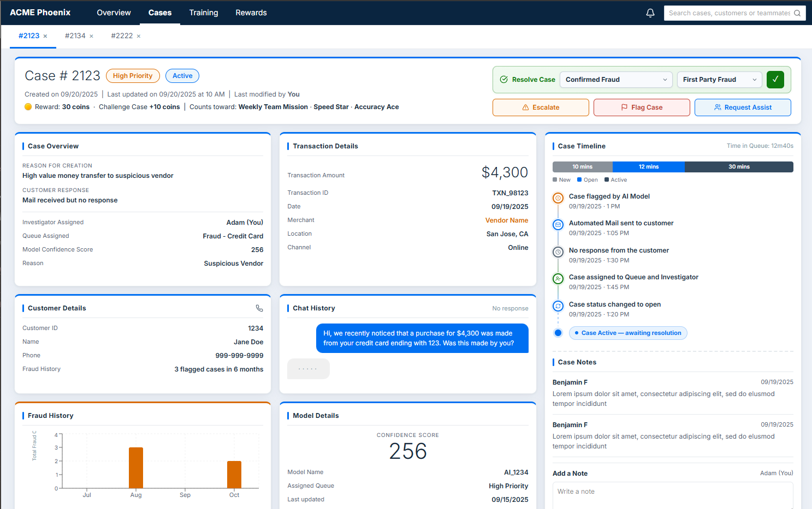Open the Confirmed Fraud dropdown
Viewport: 812px width, 509px height.
[x=617, y=80]
